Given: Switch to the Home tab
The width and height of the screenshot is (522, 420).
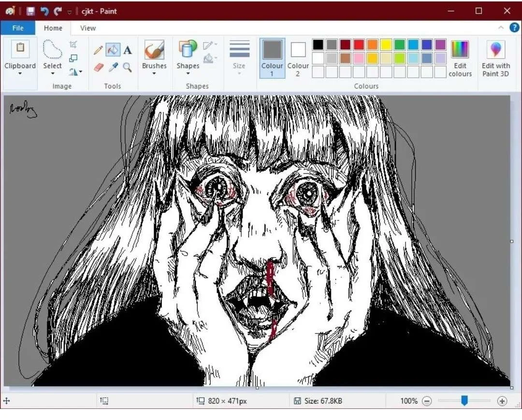Looking at the screenshot, I should point(53,28).
